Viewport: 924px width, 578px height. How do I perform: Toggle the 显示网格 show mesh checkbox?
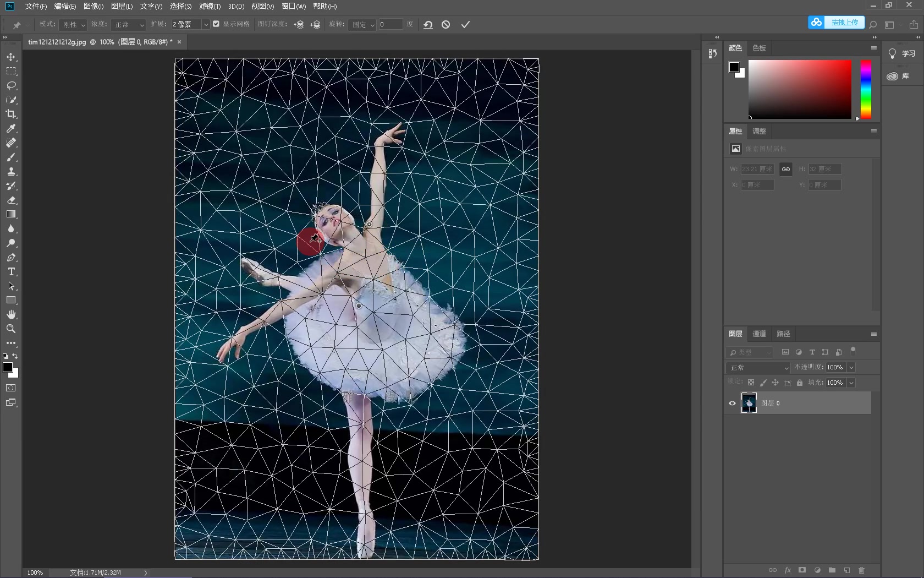[x=216, y=24]
